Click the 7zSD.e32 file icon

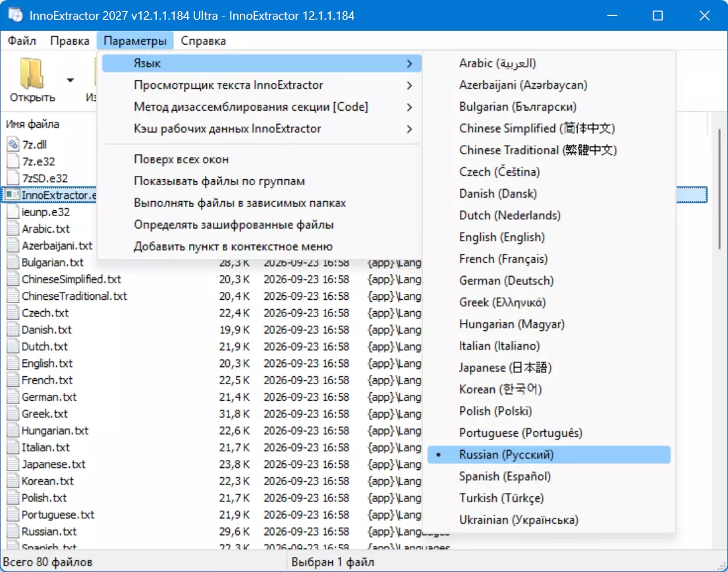point(13,178)
